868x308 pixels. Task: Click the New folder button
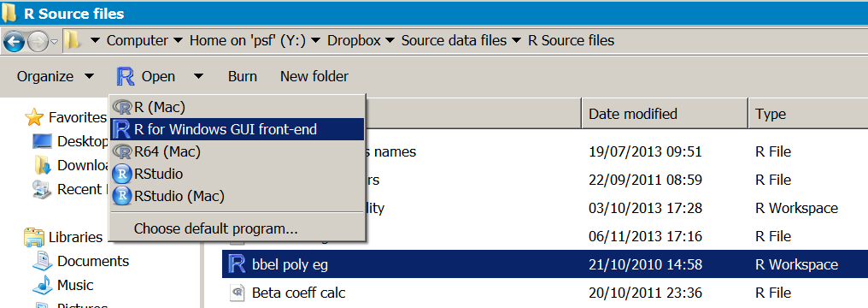(x=314, y=76)
